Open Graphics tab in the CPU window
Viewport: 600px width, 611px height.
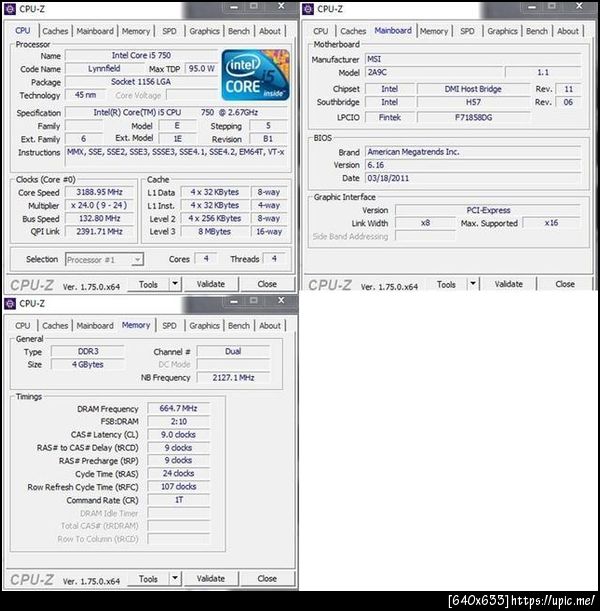[x=204, y=31]
